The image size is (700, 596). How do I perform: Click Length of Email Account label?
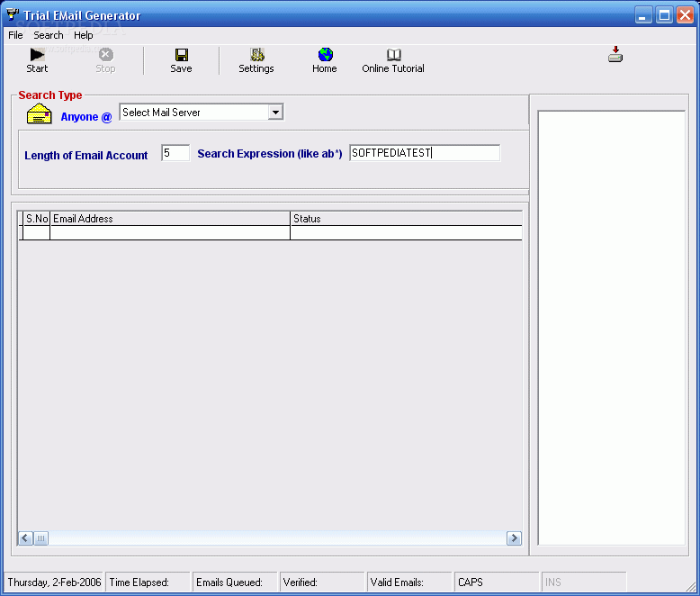[x=85, y=156]
